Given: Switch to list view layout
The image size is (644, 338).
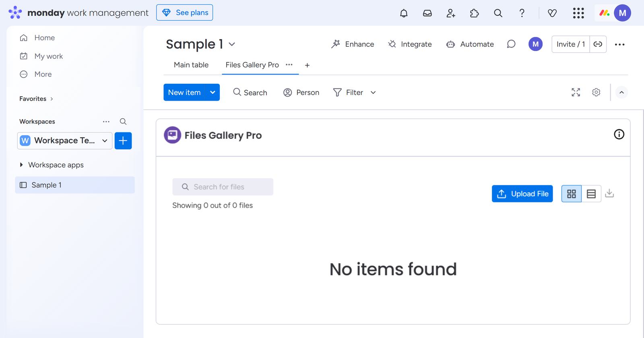Looking at the screenshot, I should [591, 194].
